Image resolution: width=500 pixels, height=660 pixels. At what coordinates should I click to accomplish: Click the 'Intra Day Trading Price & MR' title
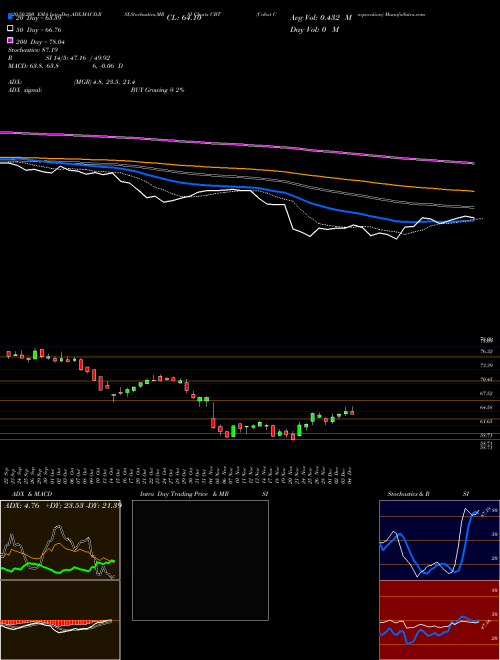point(184,494)
